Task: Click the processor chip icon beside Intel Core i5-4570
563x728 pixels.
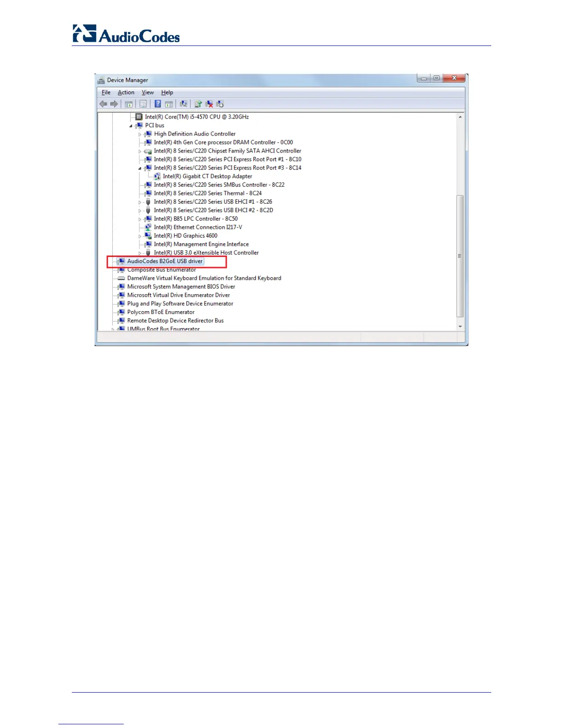Action: pos(139,117)
